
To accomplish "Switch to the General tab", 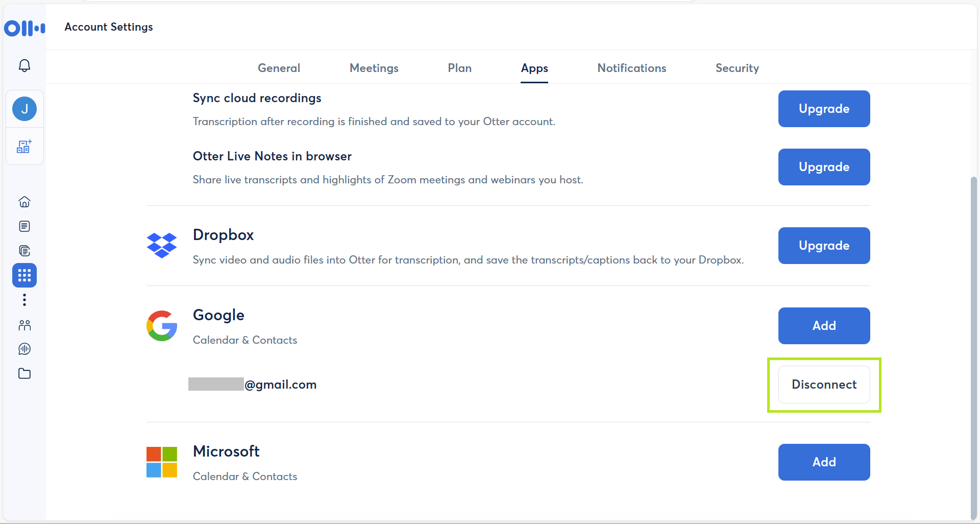I will [278, 68].
